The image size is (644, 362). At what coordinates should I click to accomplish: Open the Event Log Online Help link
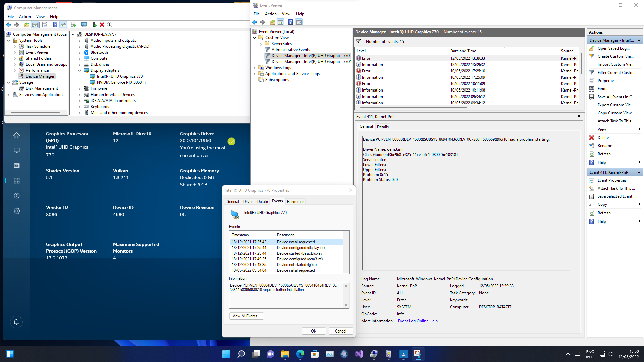point(418,321)
